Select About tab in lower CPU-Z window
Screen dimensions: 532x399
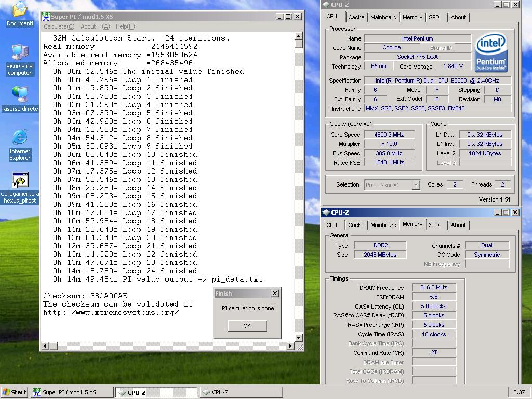tap(458, 225)
